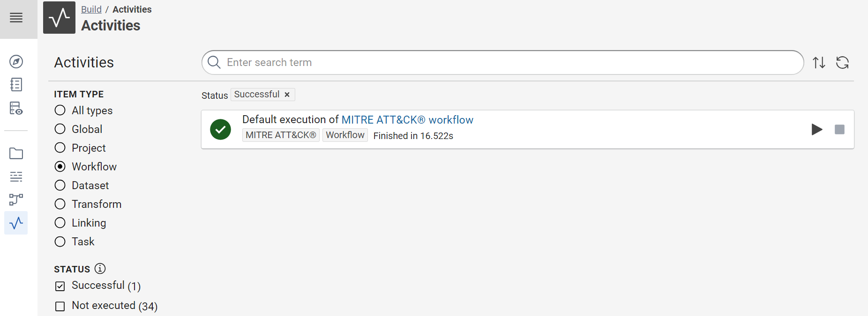Click the compass explore icon in sidebar
868x316 pixels.
click(16, 61)
